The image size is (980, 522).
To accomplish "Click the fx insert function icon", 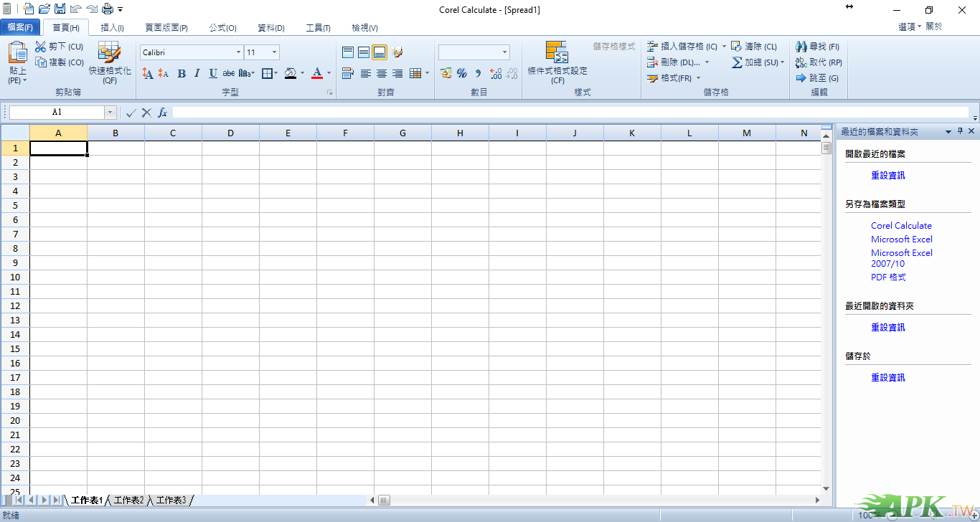I will [x=163, y=113].
